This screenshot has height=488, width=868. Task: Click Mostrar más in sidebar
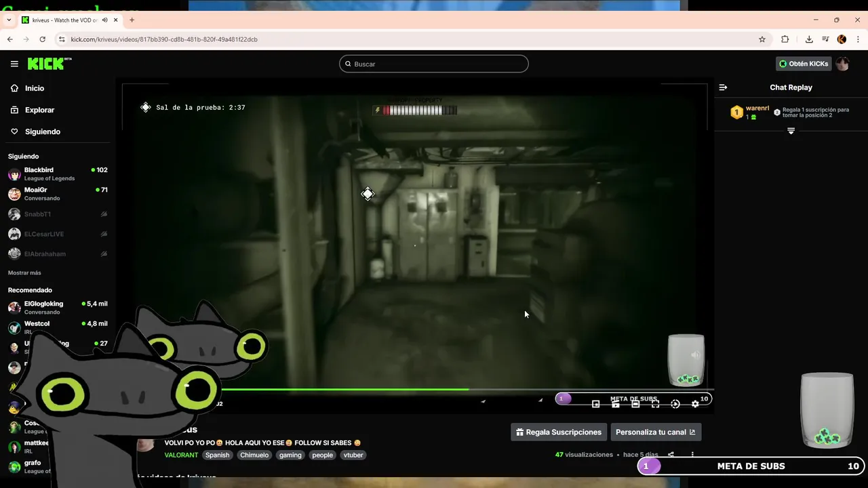pyautogui.click(x=24, y=272)
